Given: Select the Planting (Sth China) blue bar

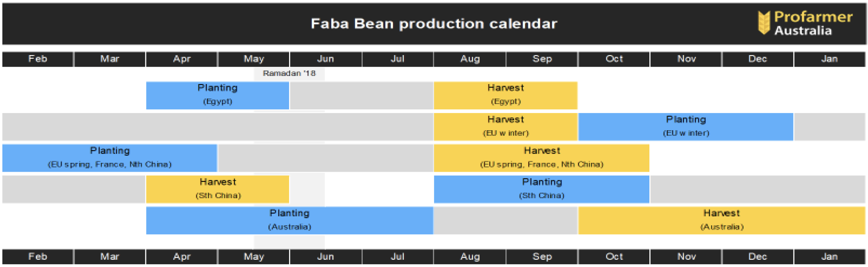Looking at the screenshot, I should pyautogui.click(x=541, y=189).
